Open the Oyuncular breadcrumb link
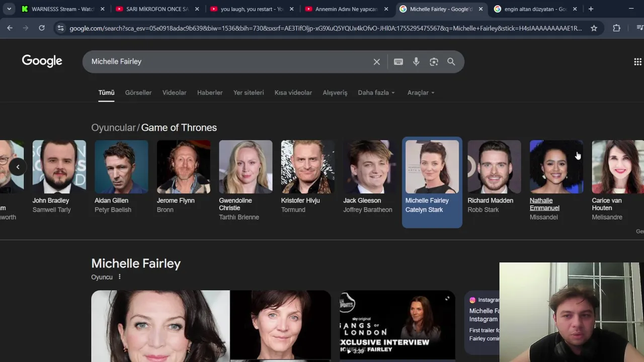 pyautogui.click(x=113, y=128)
